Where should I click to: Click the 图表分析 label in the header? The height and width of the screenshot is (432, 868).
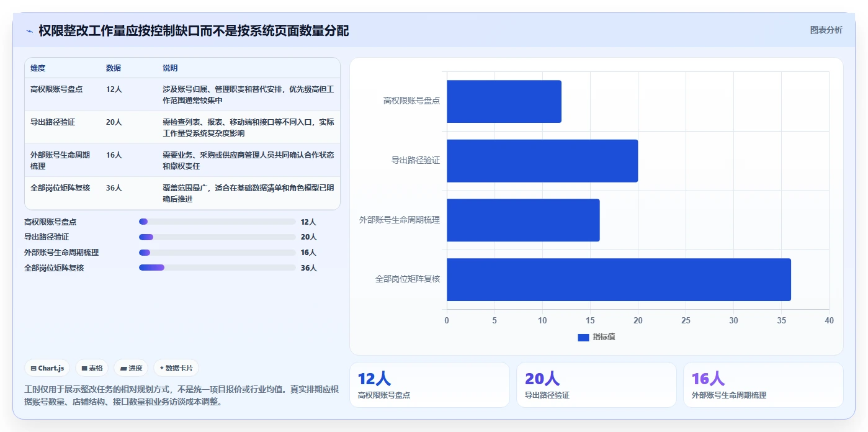click(826, 30)
